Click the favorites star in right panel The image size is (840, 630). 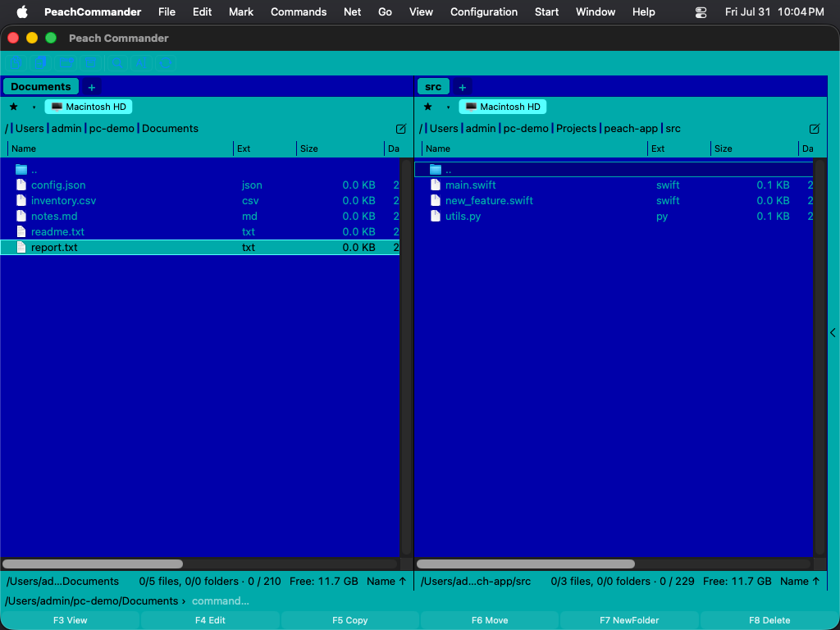[428, 107]
